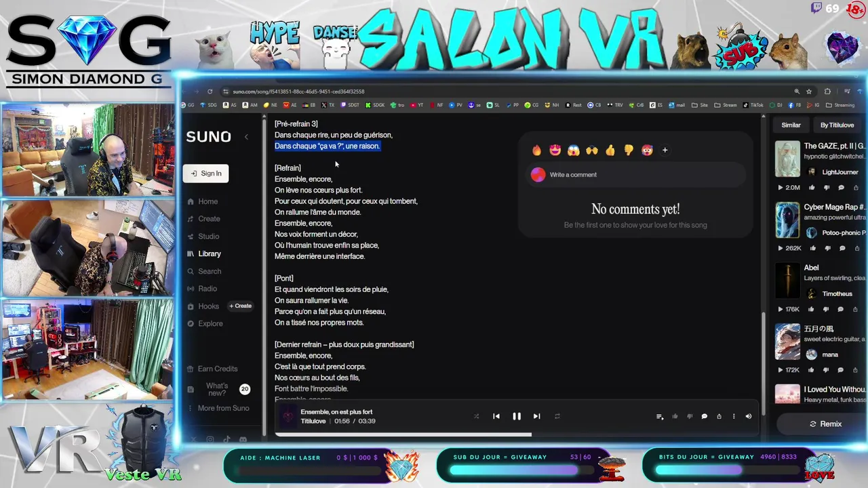
Task: Open What's new? in the sidebar
Action: coord(217,389)
